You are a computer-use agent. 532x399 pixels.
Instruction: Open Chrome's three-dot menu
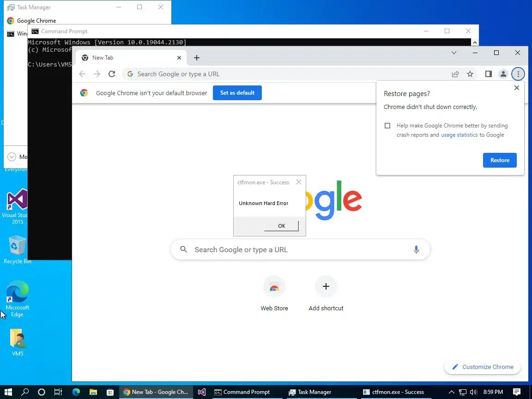tap(518, 74)
